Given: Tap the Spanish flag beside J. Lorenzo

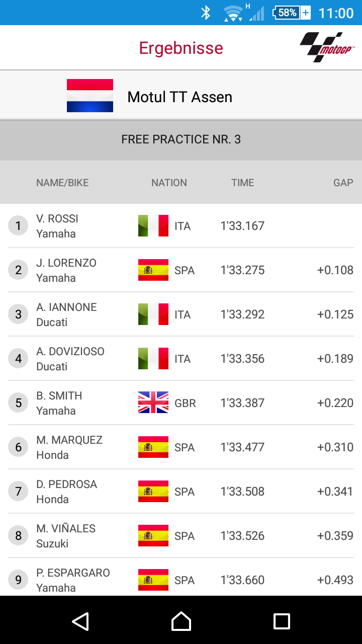Looking at the screenshot, I should (x=153, y=270).
